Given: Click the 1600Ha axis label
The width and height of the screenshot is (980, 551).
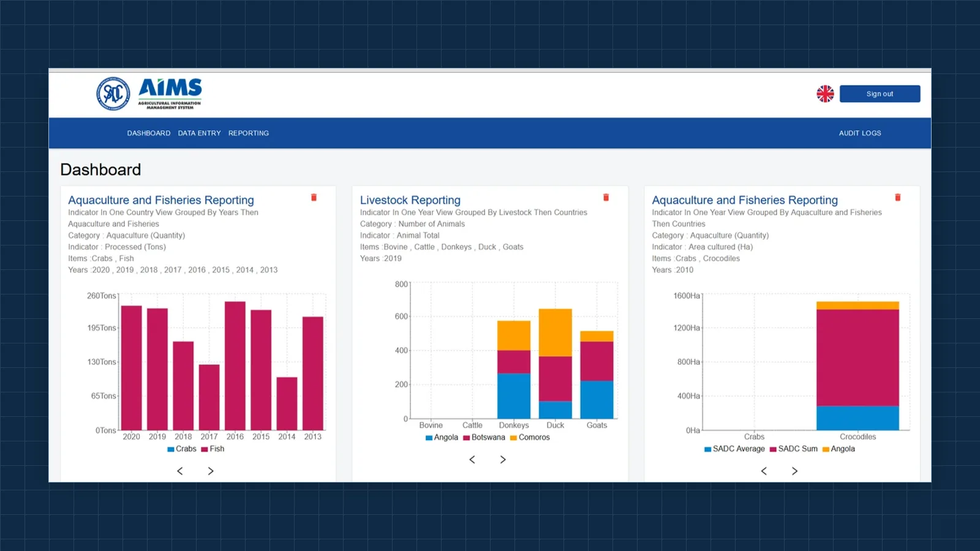Looking at the screenshot, I should pos(687,296).
